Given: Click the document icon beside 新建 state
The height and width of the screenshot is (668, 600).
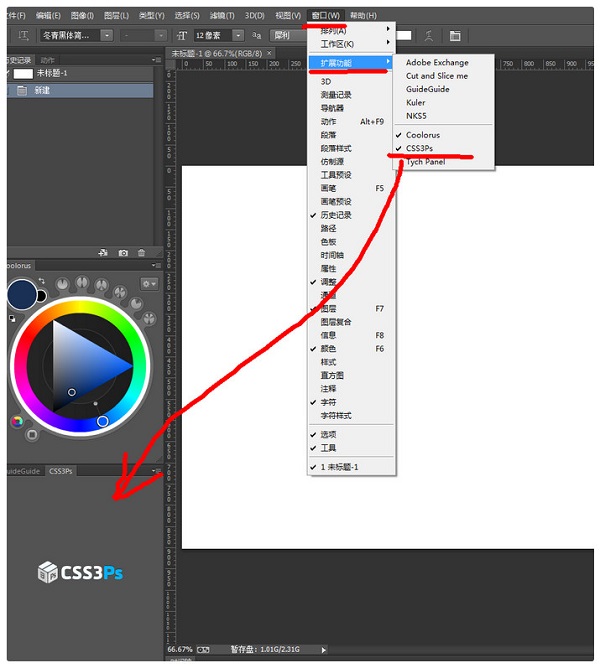Looking at the screenshot, I should click(x=22, y=90).
